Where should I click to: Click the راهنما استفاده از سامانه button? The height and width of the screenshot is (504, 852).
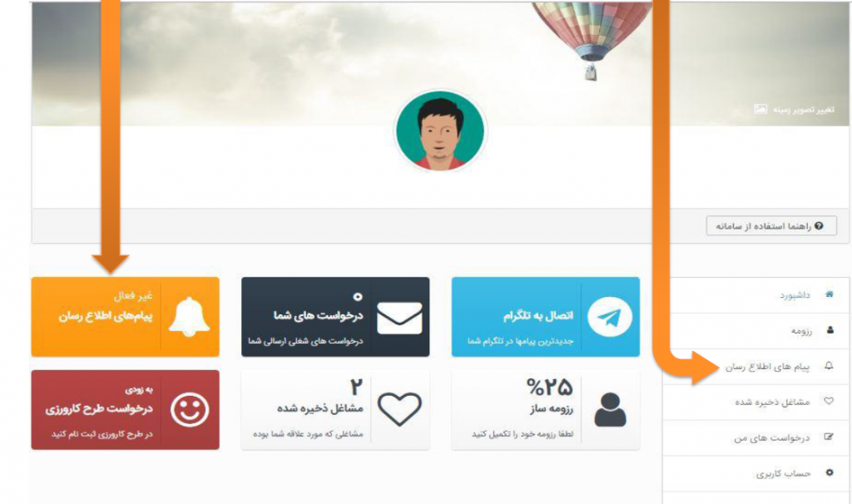point(771,225)
